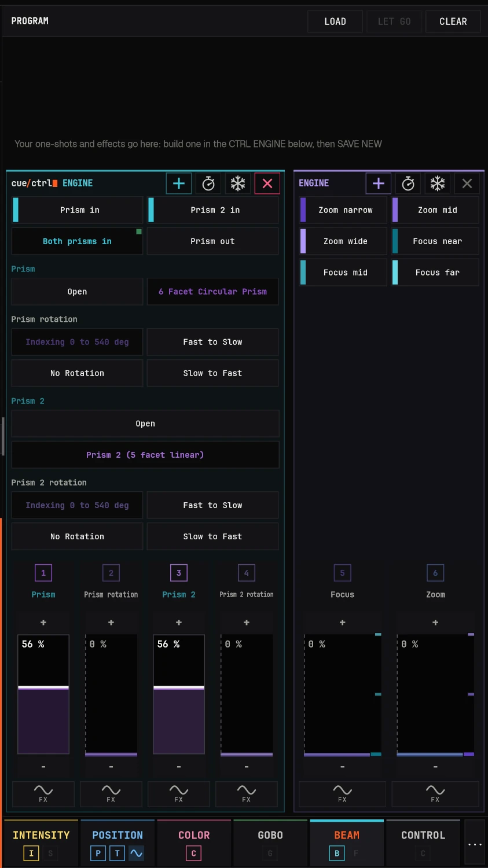Image resolution: width=488 pixels, height=868 pixels.
Task: Switch to POSITION tab
Action: click(118, 843)
